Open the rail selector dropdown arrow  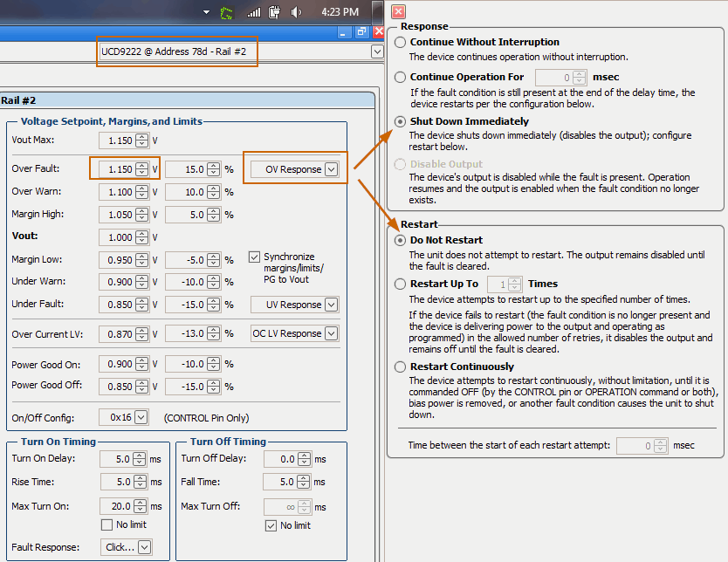click(377, 51)
